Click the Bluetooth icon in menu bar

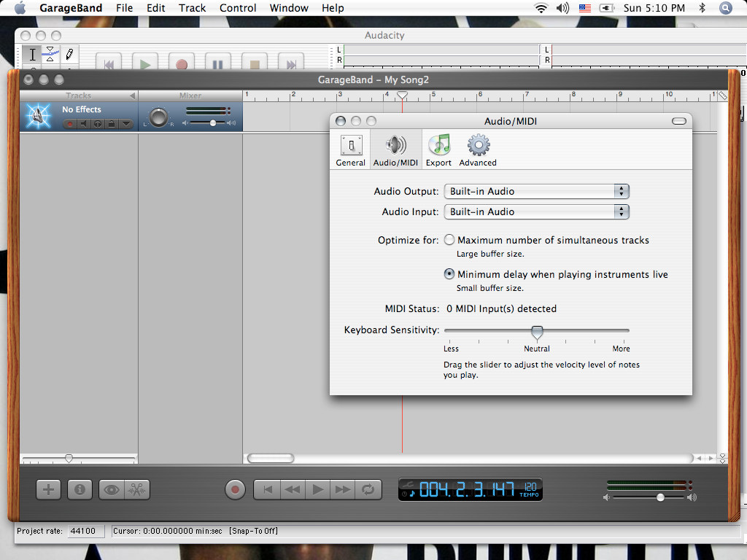702,7
